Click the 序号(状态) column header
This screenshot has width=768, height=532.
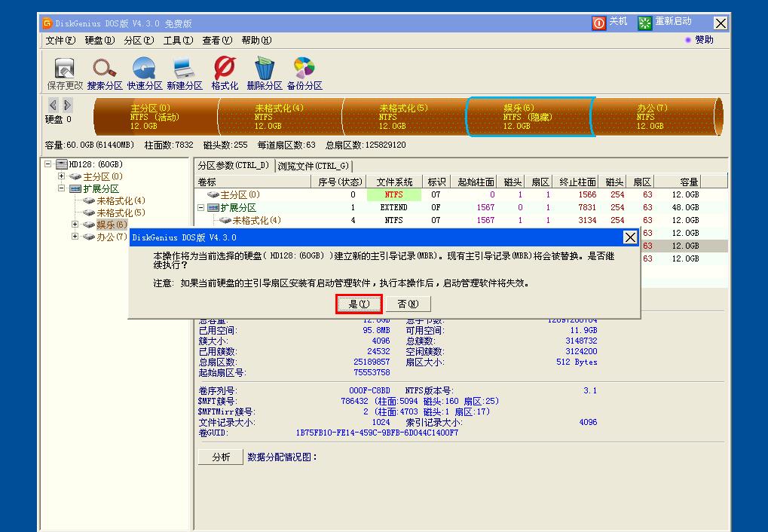(339, 182)
